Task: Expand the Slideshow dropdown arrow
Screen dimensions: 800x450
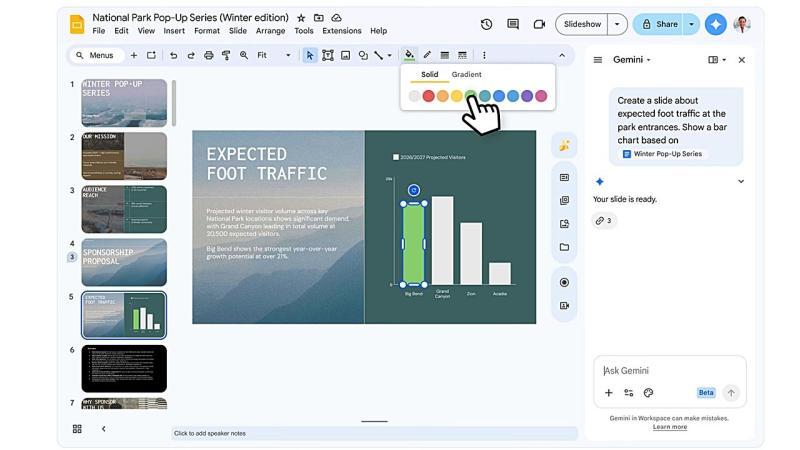Action: tap(618, 24)
